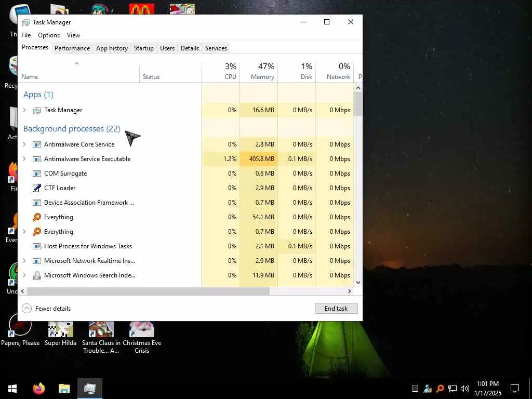Screen dimensions: 532x399
Task: Open the View menu
Action: coord(73,35)
